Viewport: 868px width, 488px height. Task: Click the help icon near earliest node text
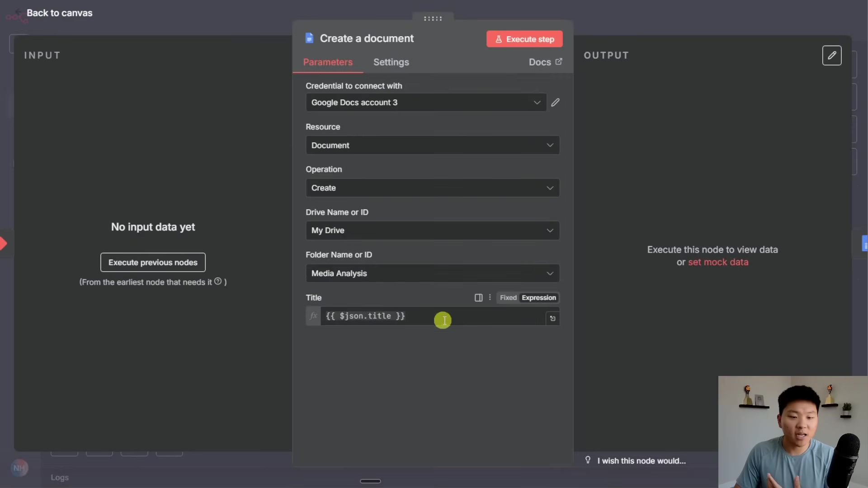[x=218, y=282]
